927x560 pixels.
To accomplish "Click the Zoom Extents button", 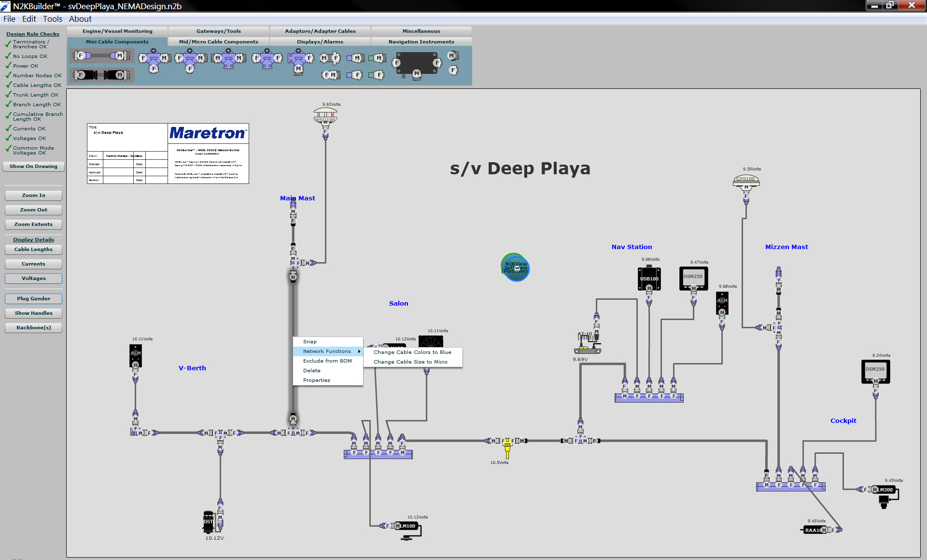I will point(33,224).
